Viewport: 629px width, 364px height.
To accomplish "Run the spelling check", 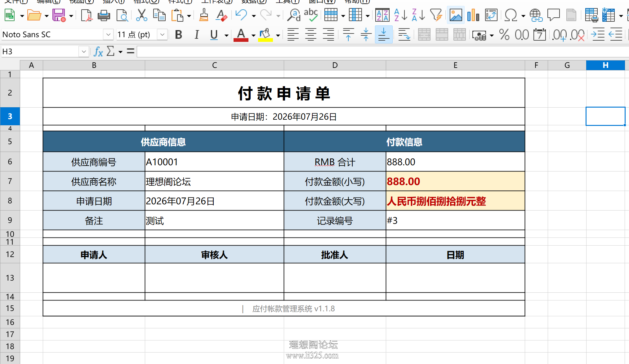I will [x=311, y=15].
